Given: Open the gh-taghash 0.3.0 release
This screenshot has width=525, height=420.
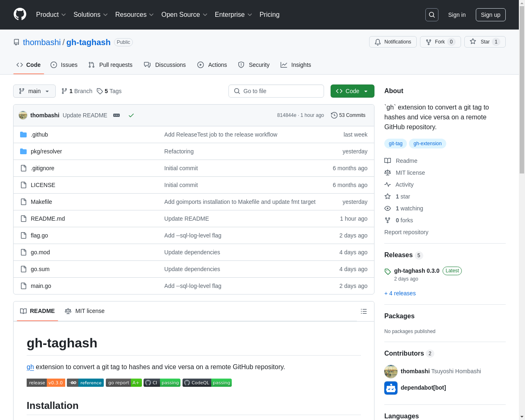Looking at the screenshot, I should 417,271.
